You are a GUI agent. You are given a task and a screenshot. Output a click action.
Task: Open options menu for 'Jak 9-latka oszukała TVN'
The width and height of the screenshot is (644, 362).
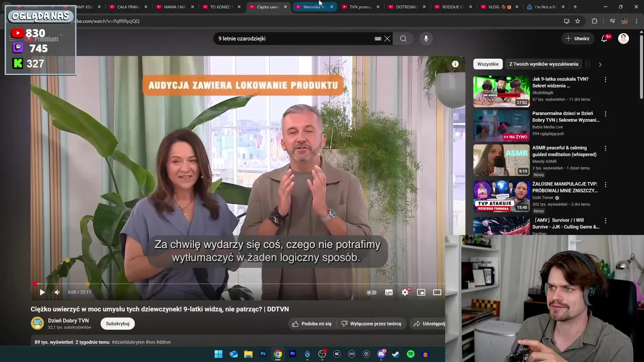point(605,79)
